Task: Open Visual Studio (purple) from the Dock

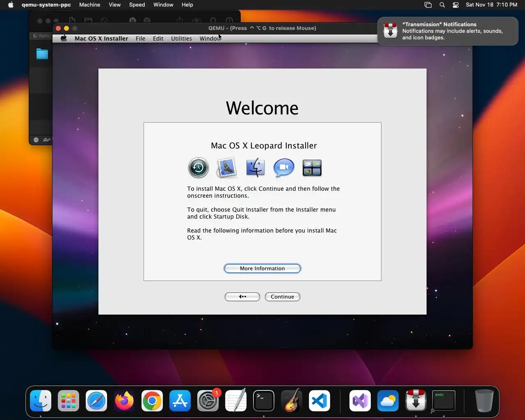Action: pos(360,401)
